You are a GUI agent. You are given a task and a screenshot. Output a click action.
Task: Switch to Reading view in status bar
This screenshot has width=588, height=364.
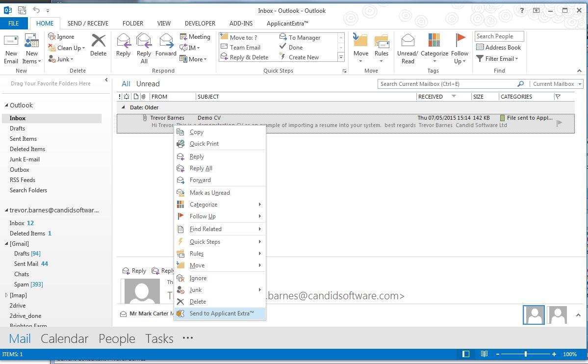[x=484, y=354]
